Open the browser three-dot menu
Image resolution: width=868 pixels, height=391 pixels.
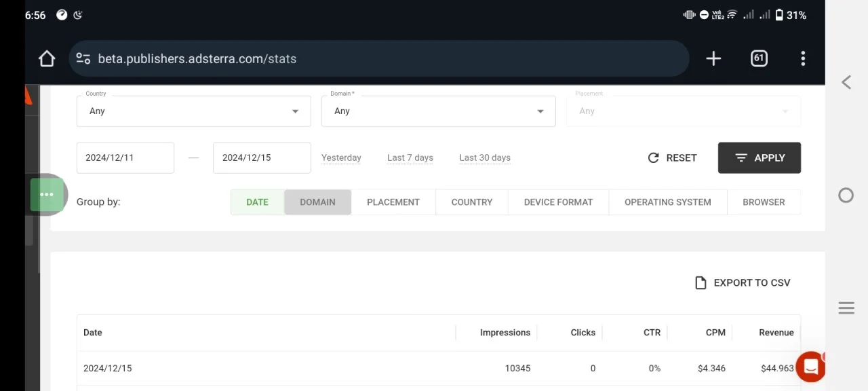coord(803,58)
